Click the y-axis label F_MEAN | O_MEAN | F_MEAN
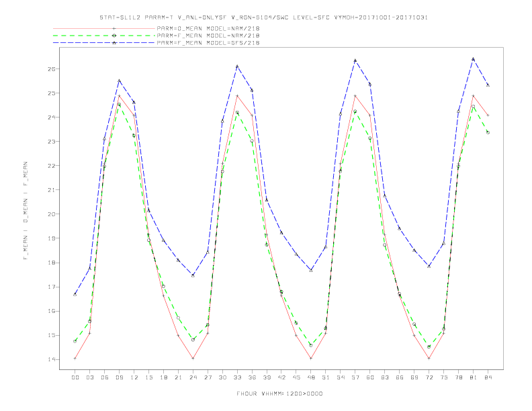This screenshot has width=532, height=411. (x=26, y=211)
